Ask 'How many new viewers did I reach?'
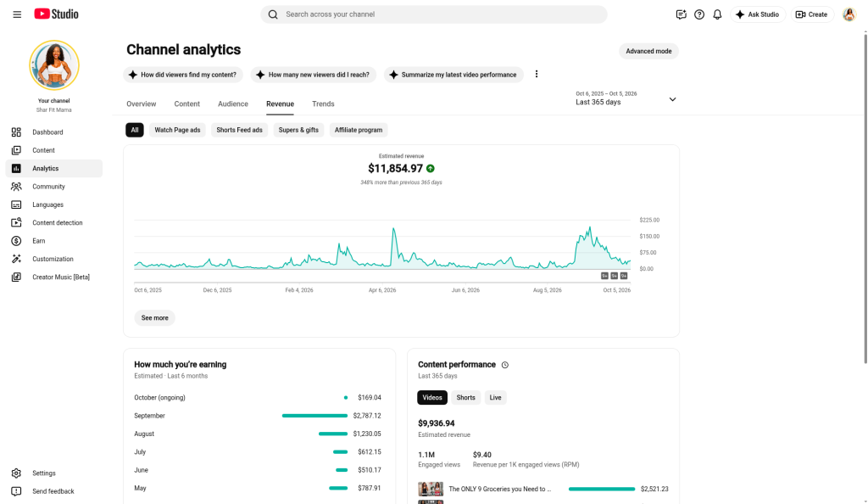Screen dimensions: 868x504 tap(314, 75)
